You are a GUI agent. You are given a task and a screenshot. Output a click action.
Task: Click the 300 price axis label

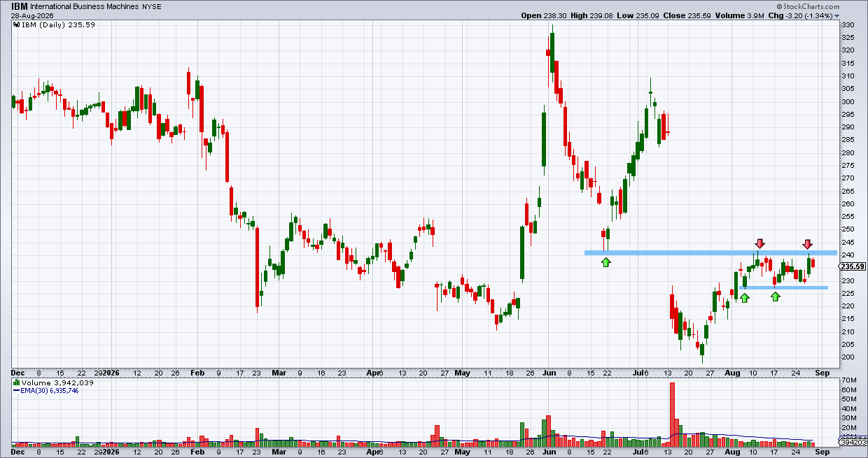tap(848, 101)
